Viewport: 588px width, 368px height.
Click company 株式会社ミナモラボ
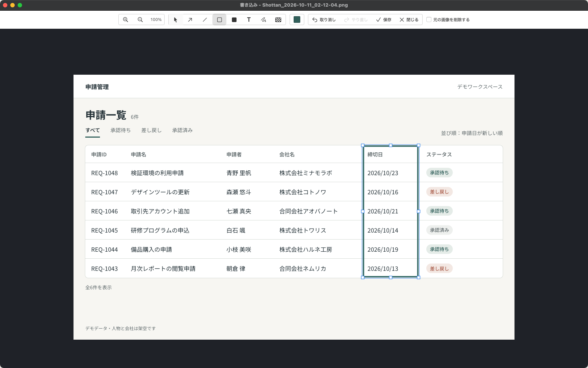point(306,173)
